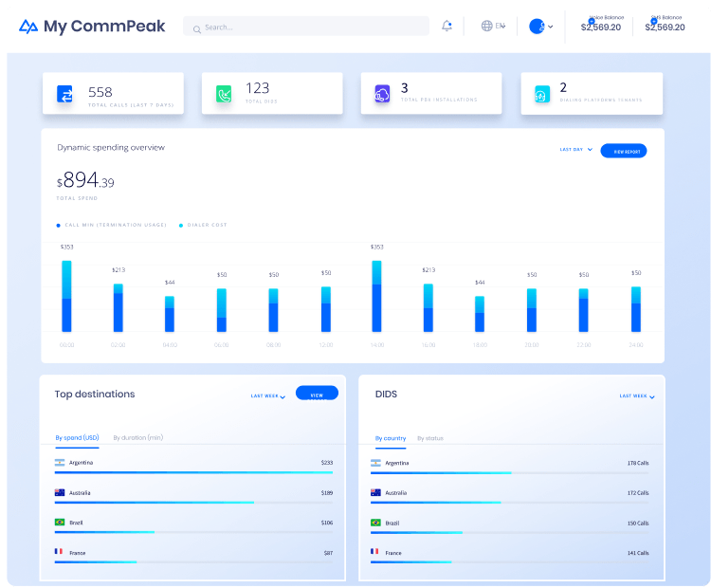Viewport: 711px width, 588px height.
Task: Click Argentina 178 Calls value
Action: click(638, 463)
